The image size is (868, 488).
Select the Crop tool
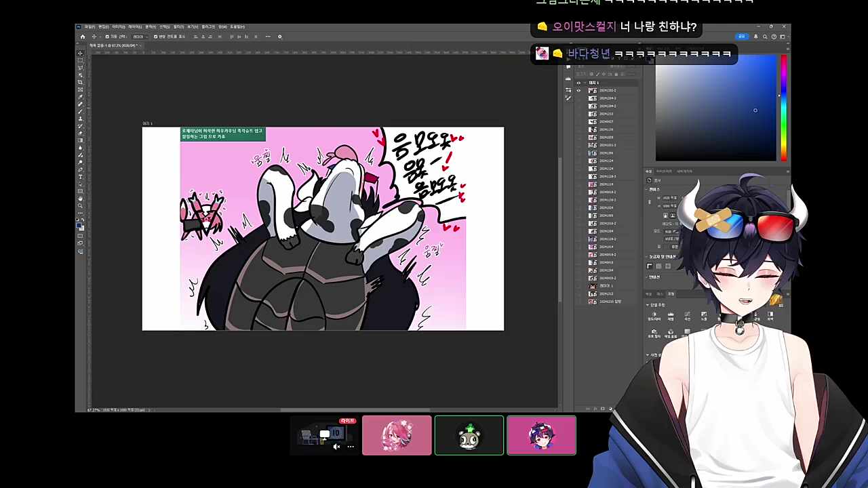(x=80, y=83)
